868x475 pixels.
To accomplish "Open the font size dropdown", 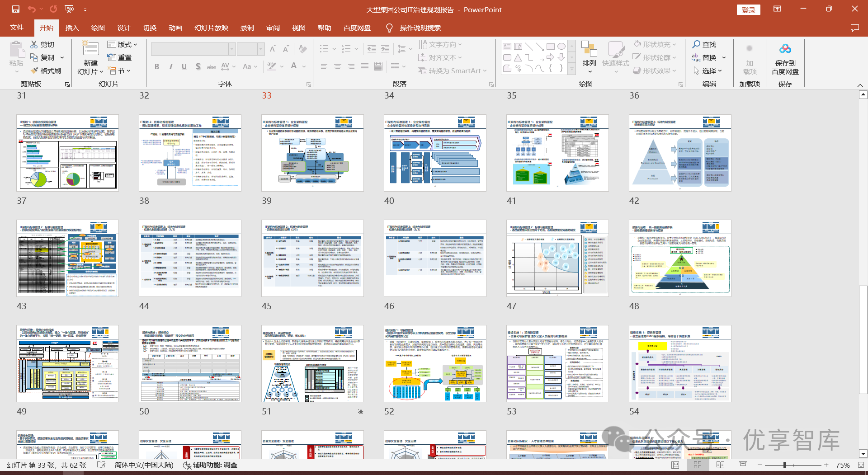I will pos(261,49).
